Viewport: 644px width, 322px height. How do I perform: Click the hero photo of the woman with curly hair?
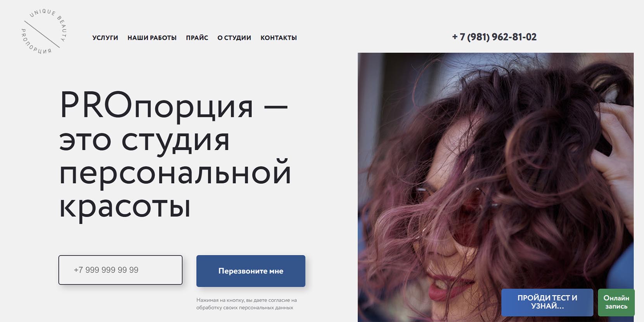click(x=495, y=187)
